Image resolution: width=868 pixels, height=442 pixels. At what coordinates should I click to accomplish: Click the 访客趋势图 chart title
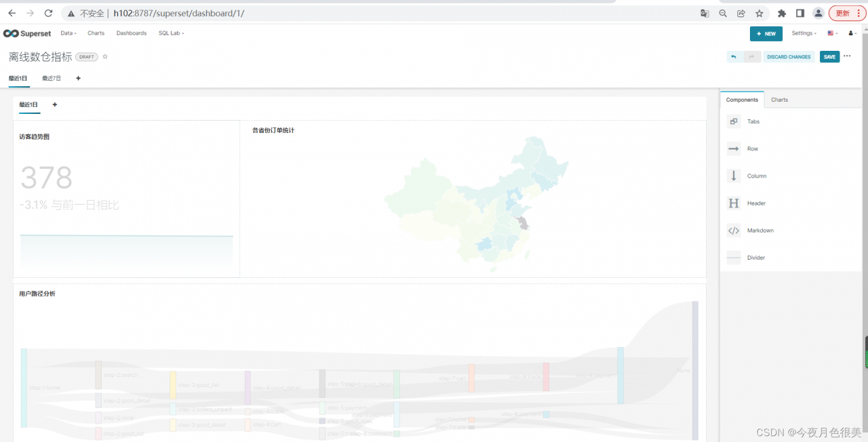(x=34, y=137)
